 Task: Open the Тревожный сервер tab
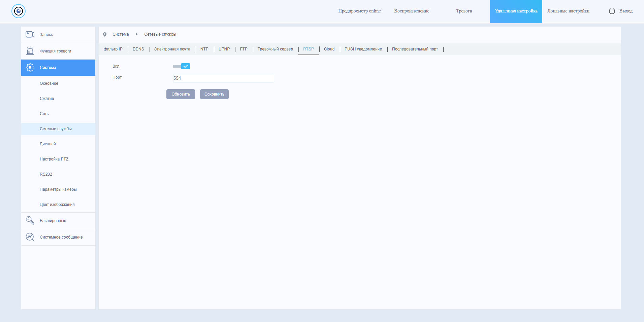pos(275,49)
